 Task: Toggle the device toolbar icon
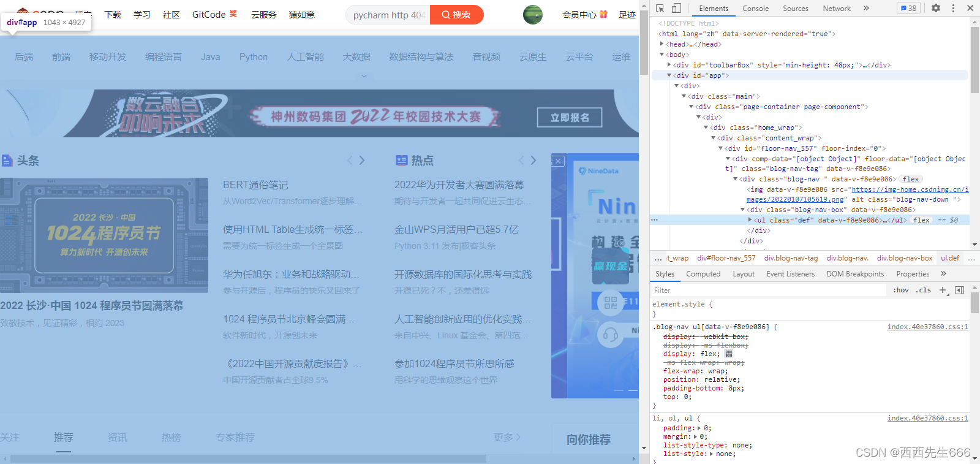(676, 8)
